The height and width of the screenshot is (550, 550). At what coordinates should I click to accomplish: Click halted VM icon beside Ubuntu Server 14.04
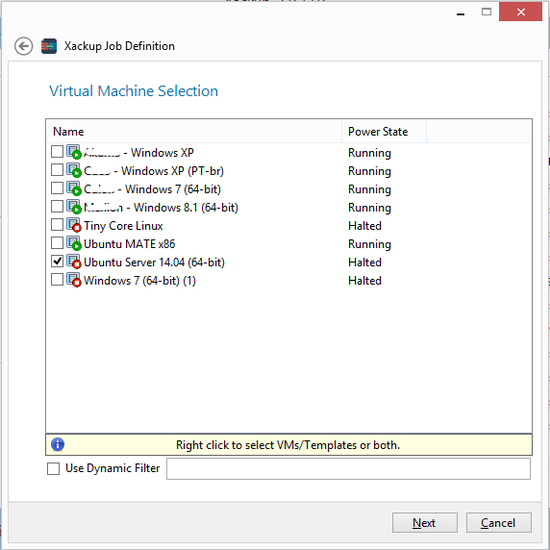click(74, 262)
